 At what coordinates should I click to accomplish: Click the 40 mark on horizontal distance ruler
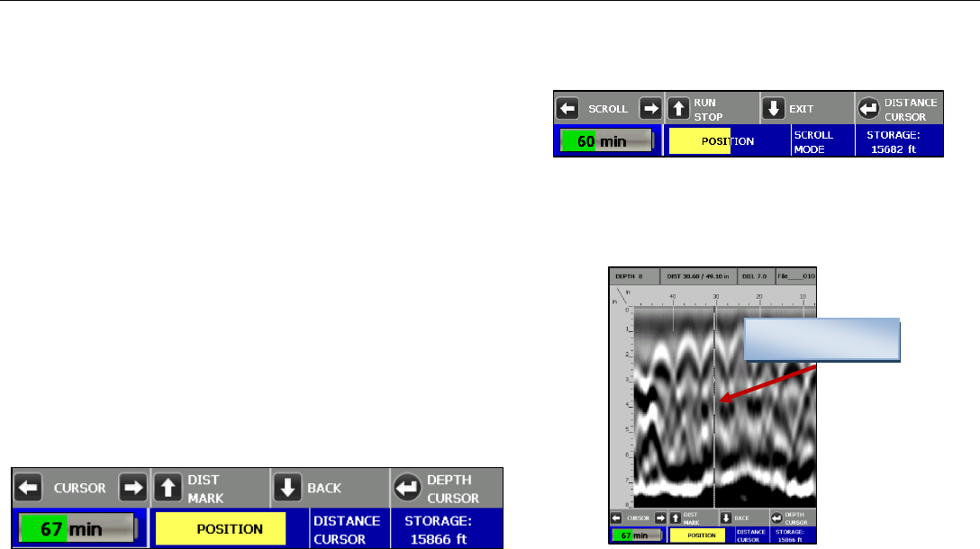click(x=673, y=297)
